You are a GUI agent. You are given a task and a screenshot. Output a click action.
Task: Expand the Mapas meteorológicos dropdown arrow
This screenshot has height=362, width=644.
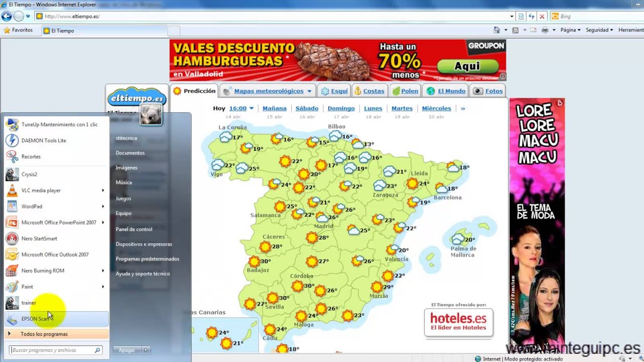coord(309,91)
